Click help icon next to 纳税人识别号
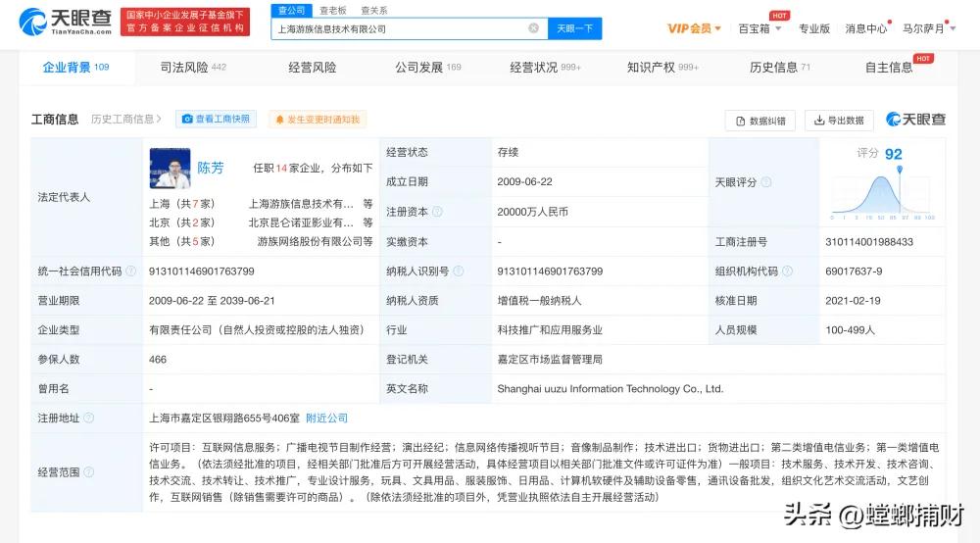Image resolution: width=980 pixels, height=543 pixels. [x=458, y=271]
